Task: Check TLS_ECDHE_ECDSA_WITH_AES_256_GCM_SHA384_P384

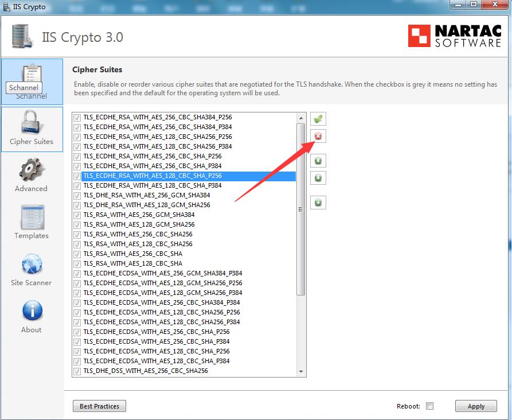Action: pyautogui.click(x=76, y=274)
